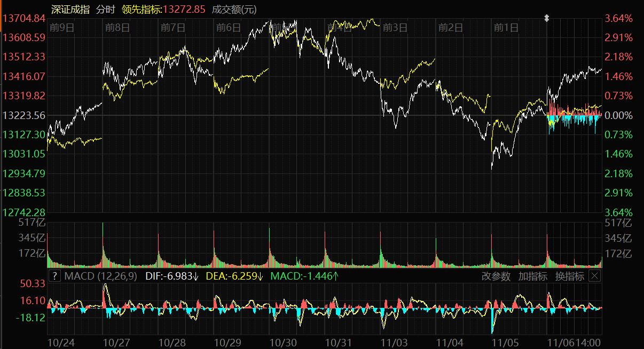Select the 前7日 day marker
Screen dimensions: 644x349
tap(172, 27)
